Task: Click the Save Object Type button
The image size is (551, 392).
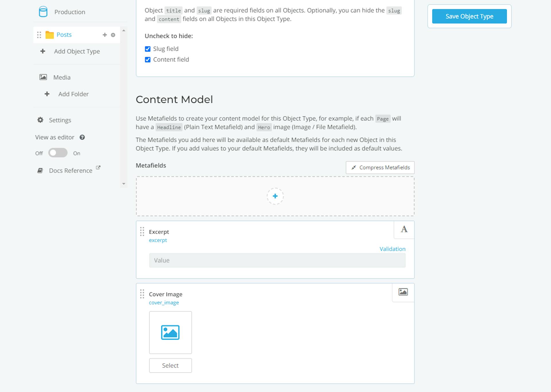Action: (x=469, y=16)
